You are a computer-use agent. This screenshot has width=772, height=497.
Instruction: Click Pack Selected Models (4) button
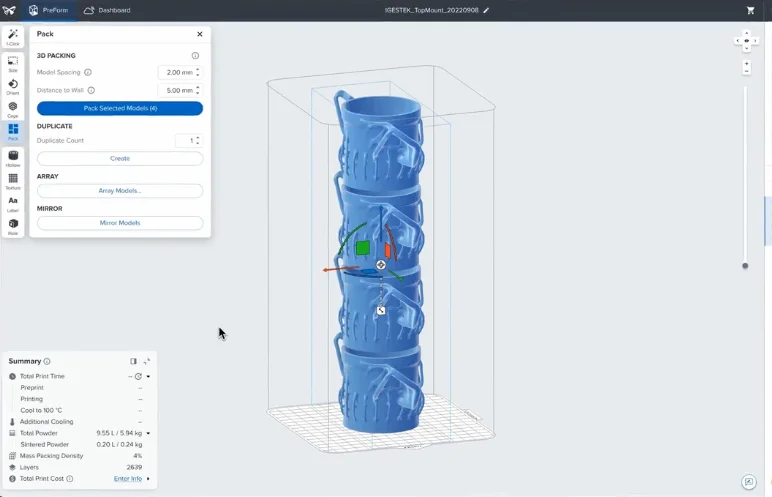(120, 108)
